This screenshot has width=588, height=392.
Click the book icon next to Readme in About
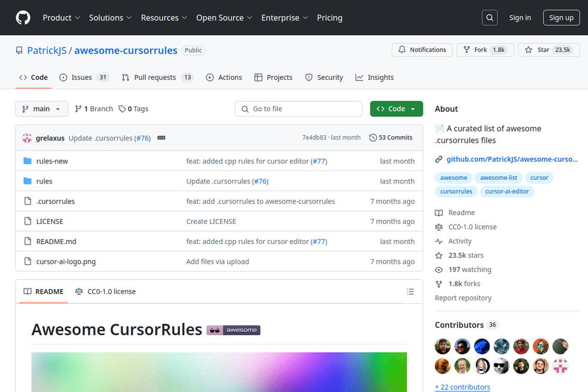439,213
